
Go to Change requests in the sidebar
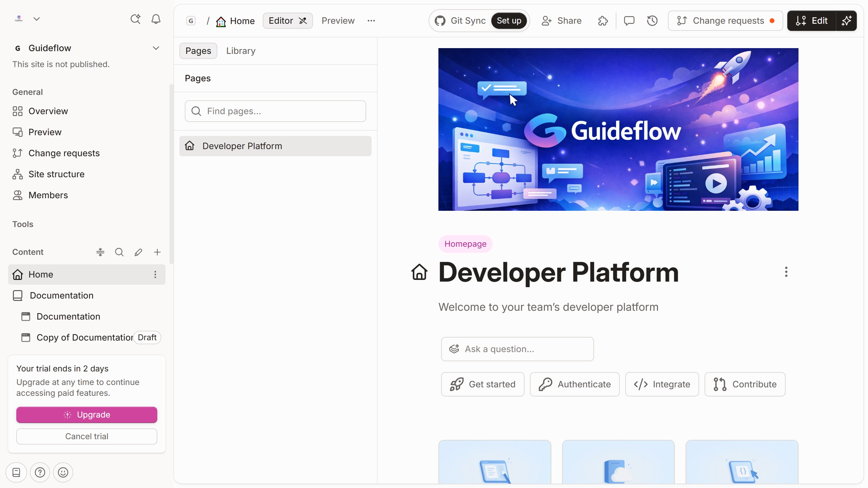point(86,153)
